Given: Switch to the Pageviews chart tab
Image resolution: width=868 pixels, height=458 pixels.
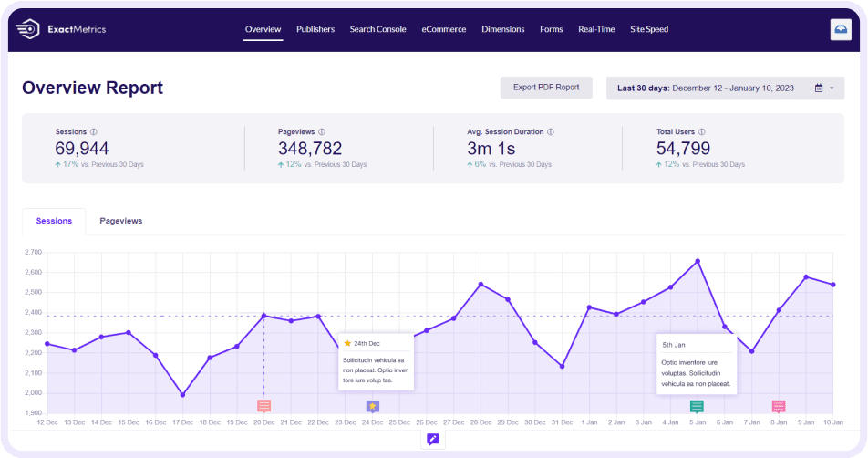Looking at the screenshot, I should point(120,221).
